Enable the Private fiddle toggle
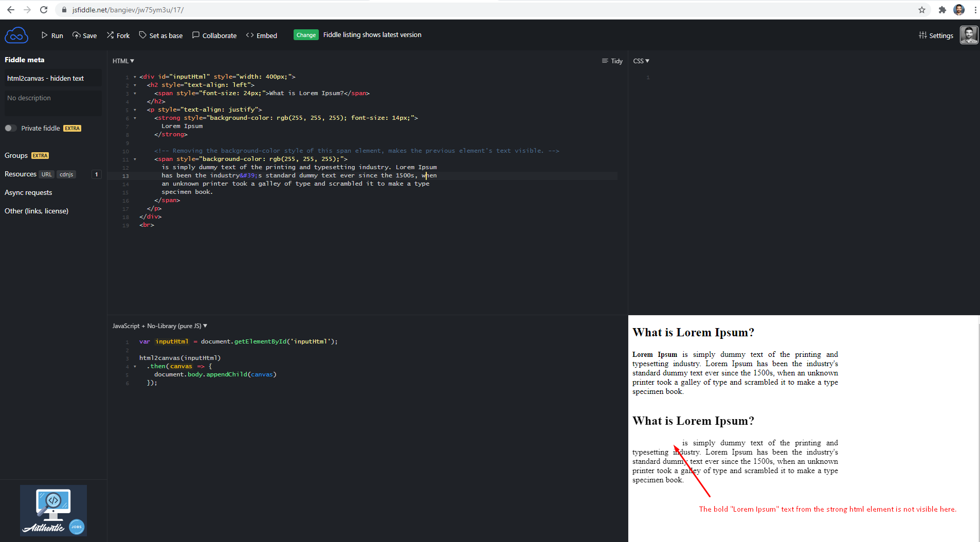This screenshot has height=542, width=980. tap(10, 128)
